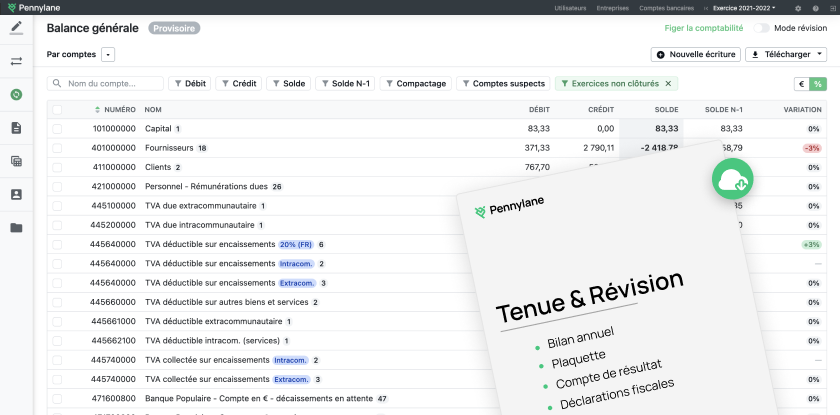Check the Banque Populaire row checkbox
840x415 pixels.
coord(57,399)
